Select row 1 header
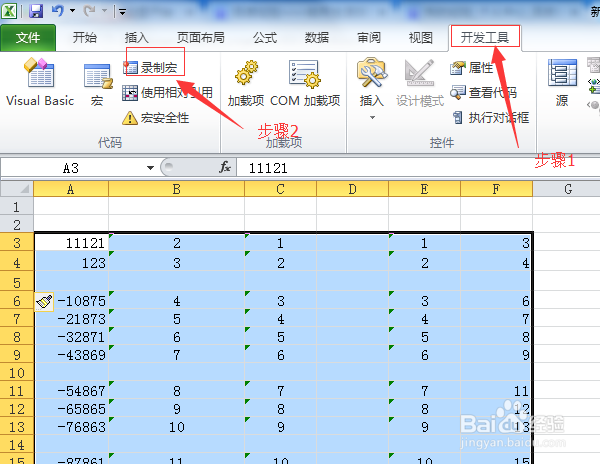The image size is (600, 464). 16,207
